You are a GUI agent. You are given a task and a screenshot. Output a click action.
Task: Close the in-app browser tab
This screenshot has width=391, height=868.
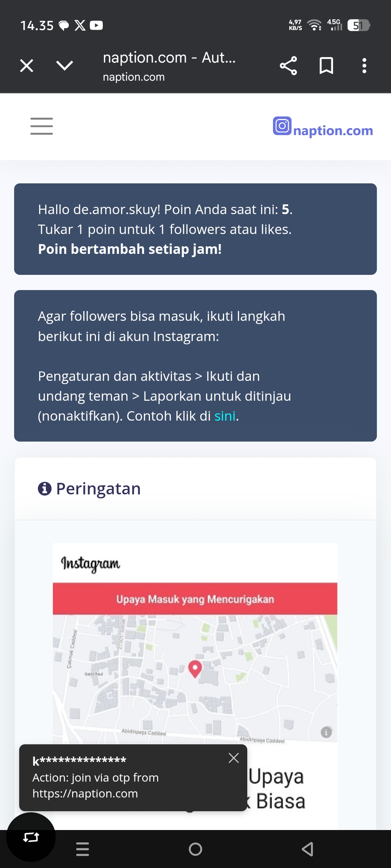pyautogui.click(x=27, y=66)
